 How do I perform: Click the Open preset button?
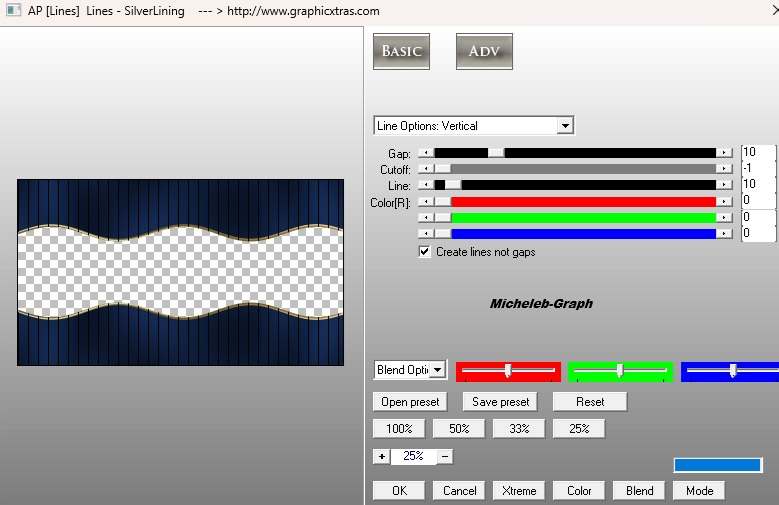pyautogui.click(x=410, y=402)
